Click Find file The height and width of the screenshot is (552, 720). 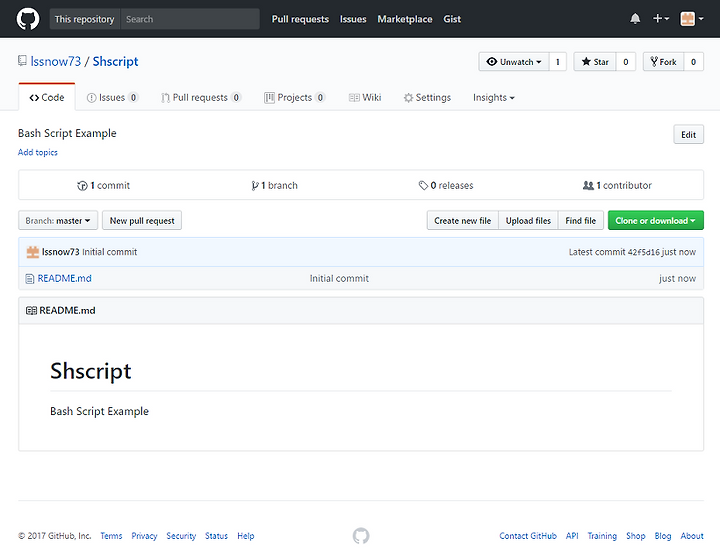[580, 220]
